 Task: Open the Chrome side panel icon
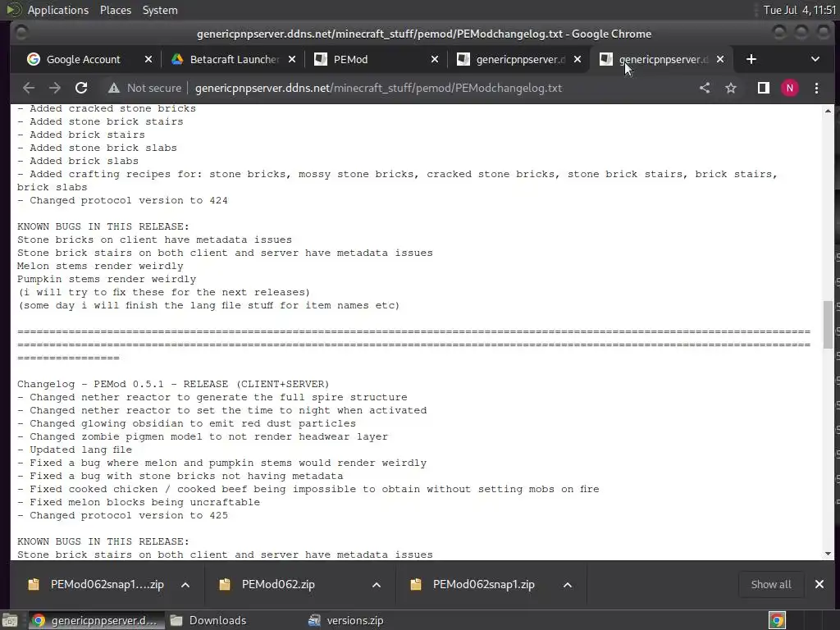click(x=764, y=88)
